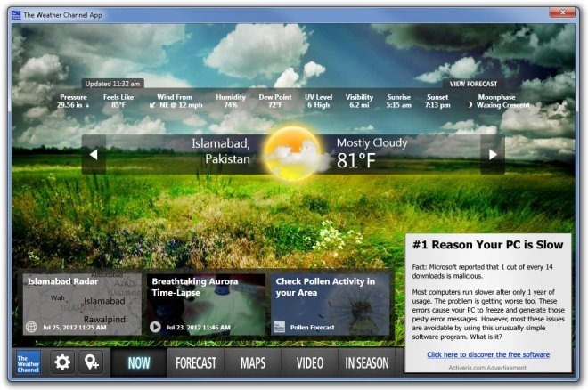Show the previous location with left arrow
Viewport: 588px width, 390px height.
94,154
